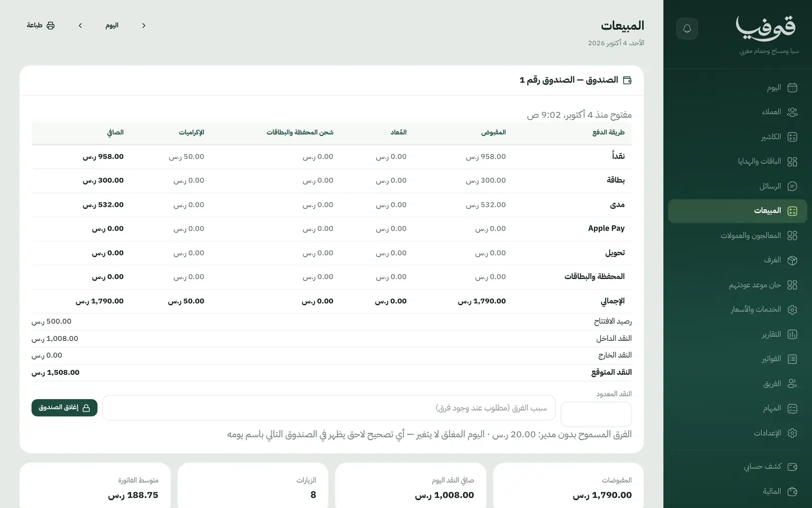Click the المعالجون والعمولات icon

(x=792, y=236)
